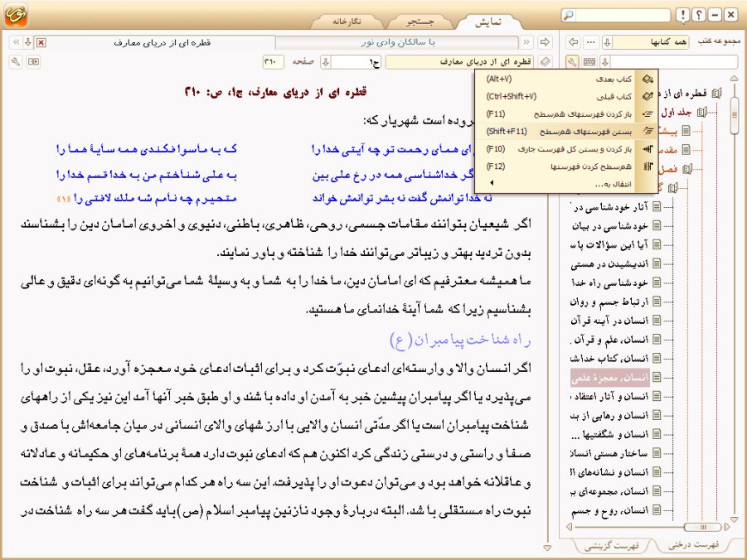Image resolution: width=747 pixels, height=560 pixels.
Task: Click the highlighted tree item «انسان، معجزۀ علمی»
Action: coord(610,378)
